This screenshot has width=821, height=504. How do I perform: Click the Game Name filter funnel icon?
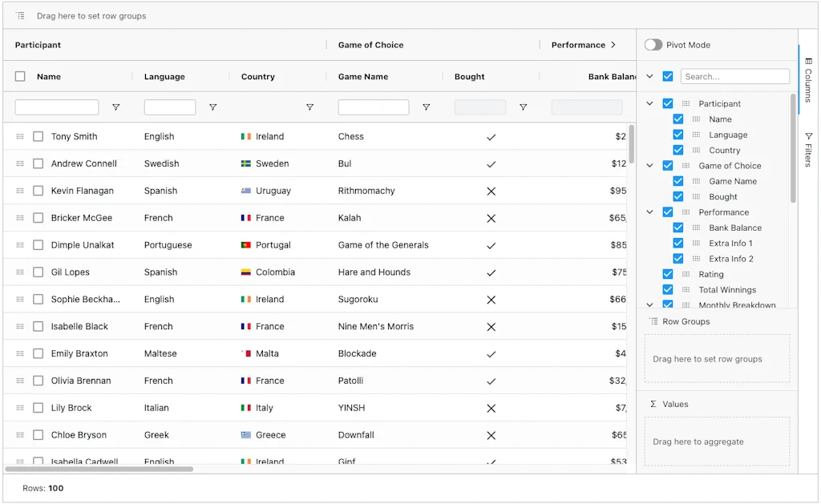coord(426,107)
